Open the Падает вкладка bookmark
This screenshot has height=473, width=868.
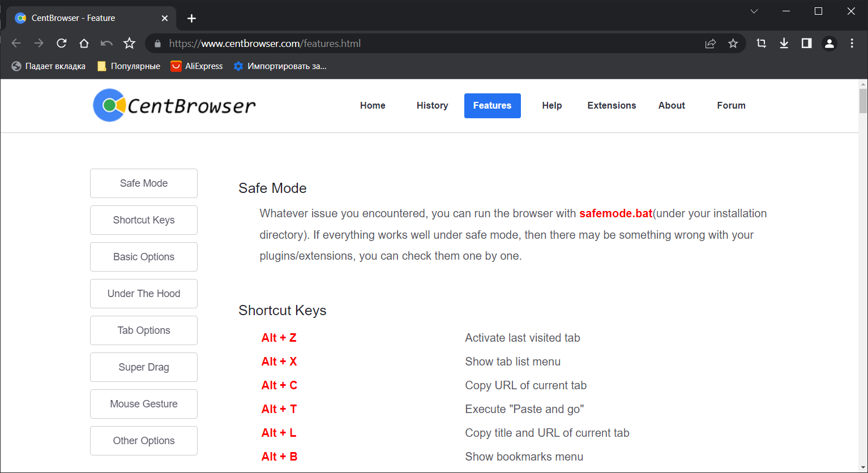[x=49, y=66]
